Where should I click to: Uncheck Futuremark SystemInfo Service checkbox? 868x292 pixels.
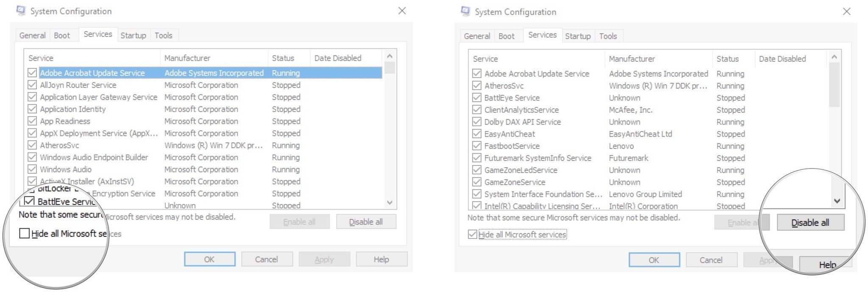pos(477,158)
